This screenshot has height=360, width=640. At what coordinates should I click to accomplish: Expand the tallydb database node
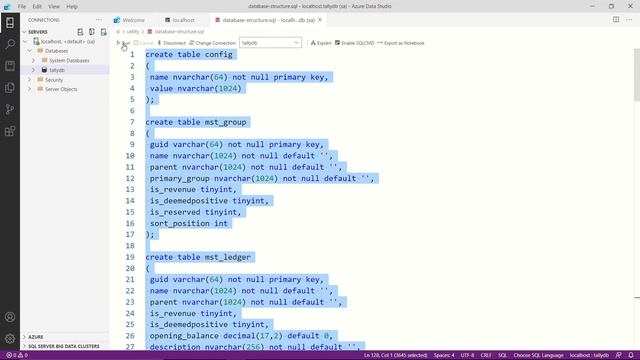click(x=34, y=70)
